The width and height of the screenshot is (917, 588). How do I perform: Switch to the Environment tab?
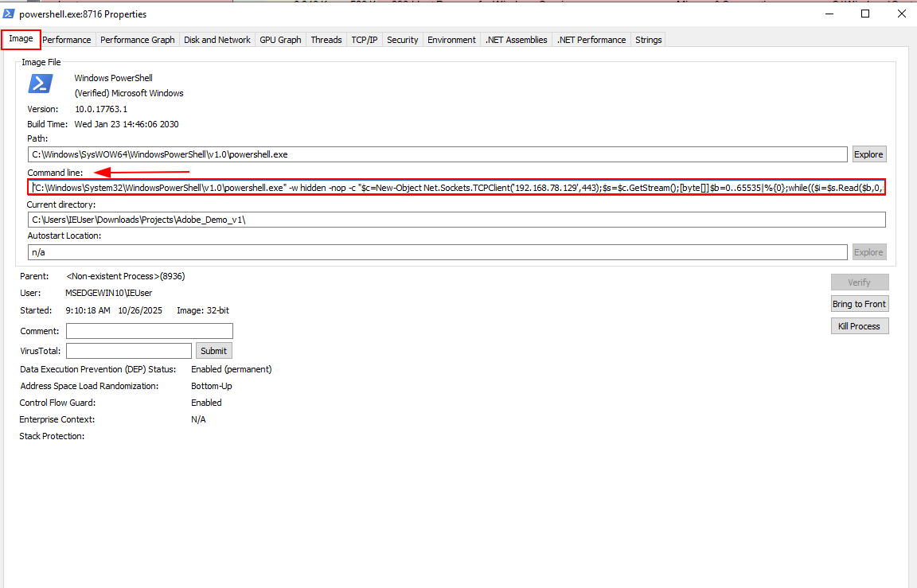[x=451, y=40]
